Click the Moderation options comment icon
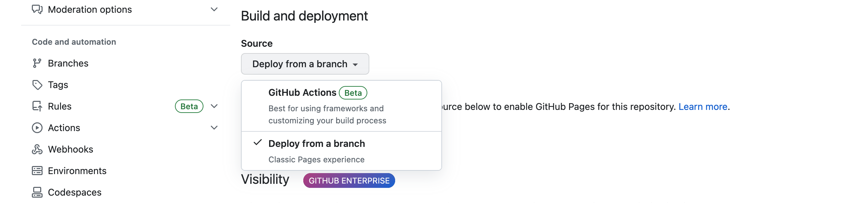 (x=37, y=9)
